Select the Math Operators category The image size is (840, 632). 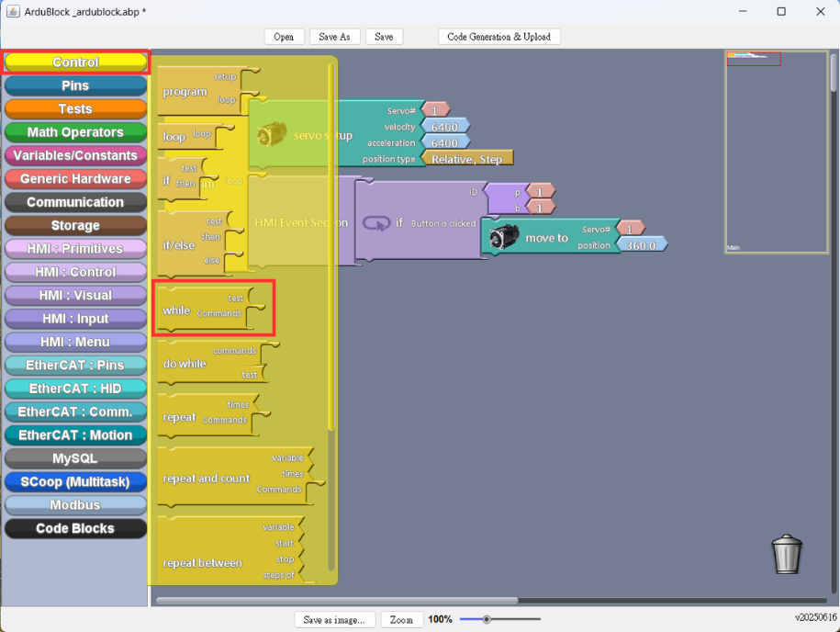tap(75, 132)
